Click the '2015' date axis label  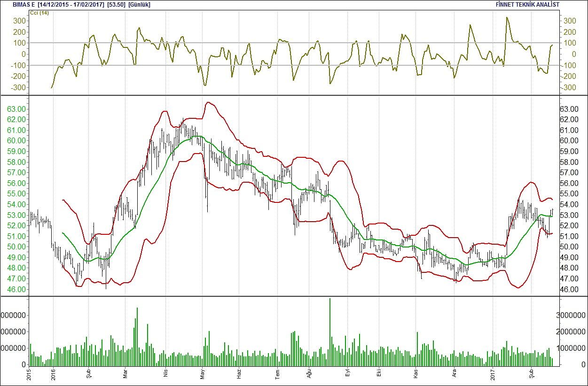point(29,374)
